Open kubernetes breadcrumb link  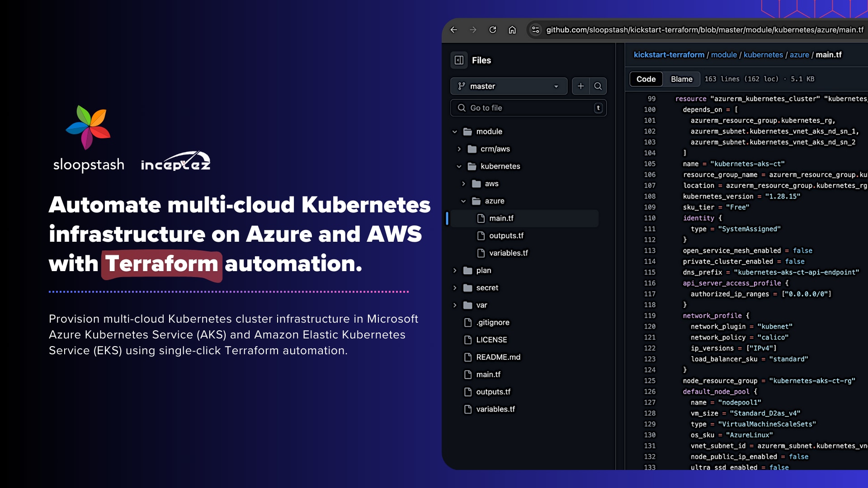(x=763, y=55)
